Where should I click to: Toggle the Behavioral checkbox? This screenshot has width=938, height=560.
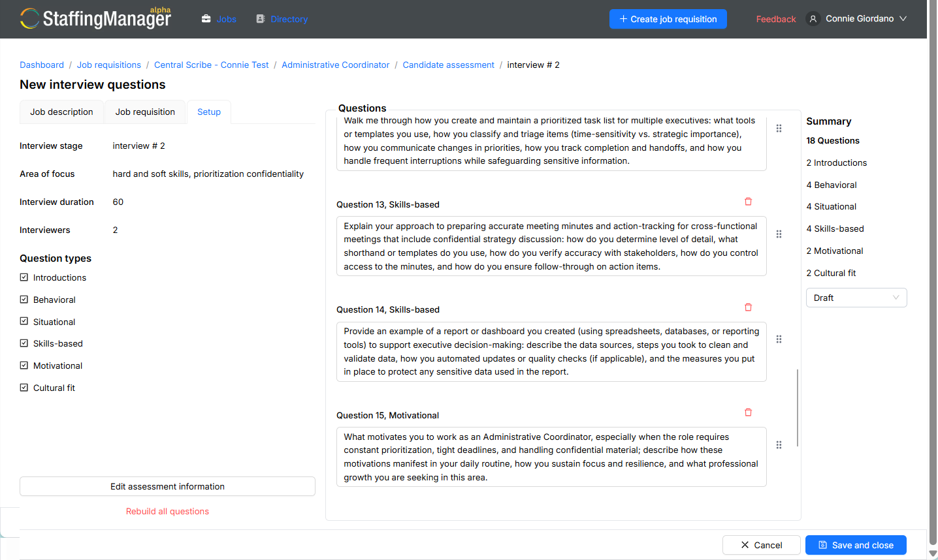click(x=24, y=300)
